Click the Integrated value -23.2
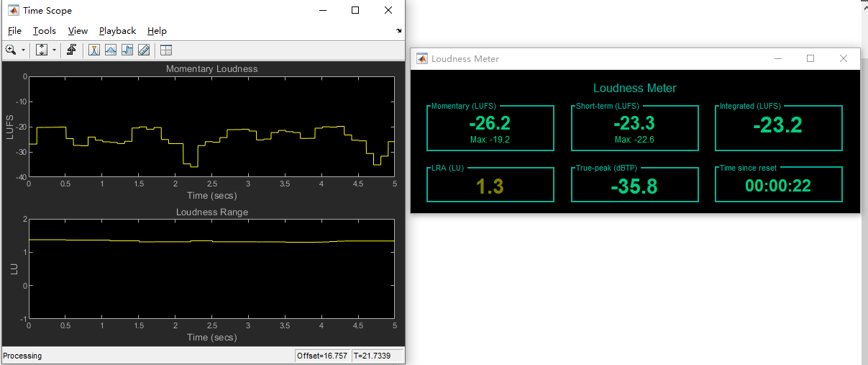The image size is (868, 365). pos(777,125)
